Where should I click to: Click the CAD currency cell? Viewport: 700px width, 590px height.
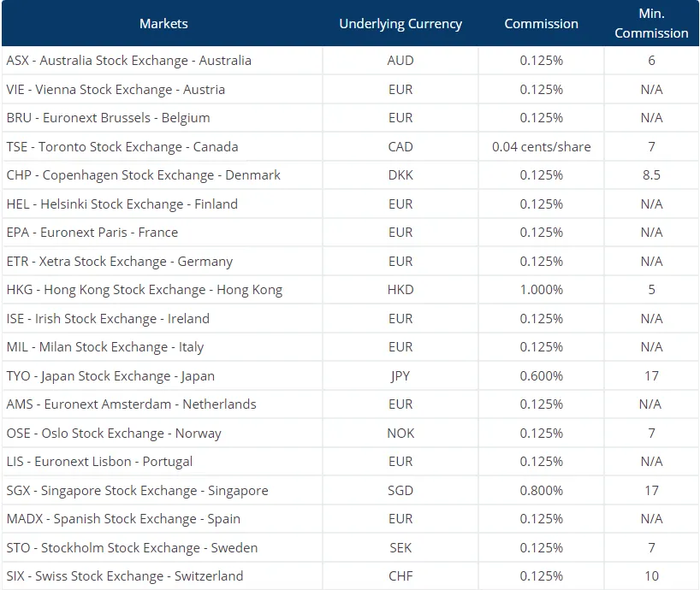click(x=400, y=147)
